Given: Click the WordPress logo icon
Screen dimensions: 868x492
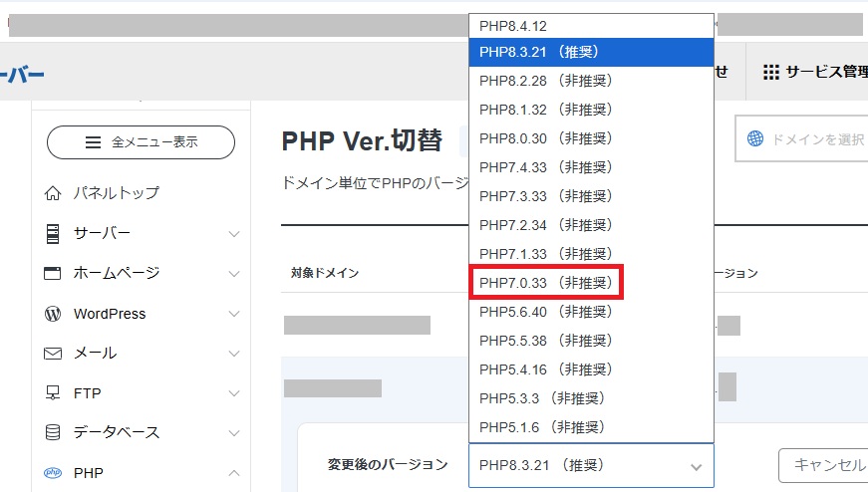Looking at the screenshot, I should [53, 314].
